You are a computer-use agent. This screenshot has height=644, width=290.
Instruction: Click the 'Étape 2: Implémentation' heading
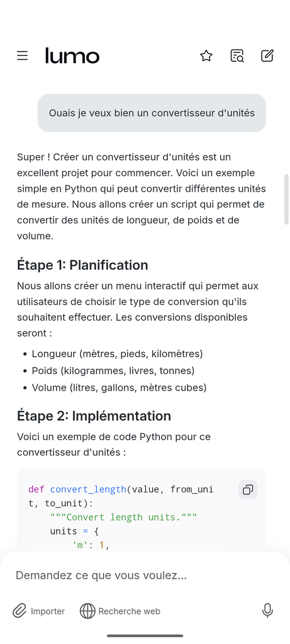[x=94, y=416]
